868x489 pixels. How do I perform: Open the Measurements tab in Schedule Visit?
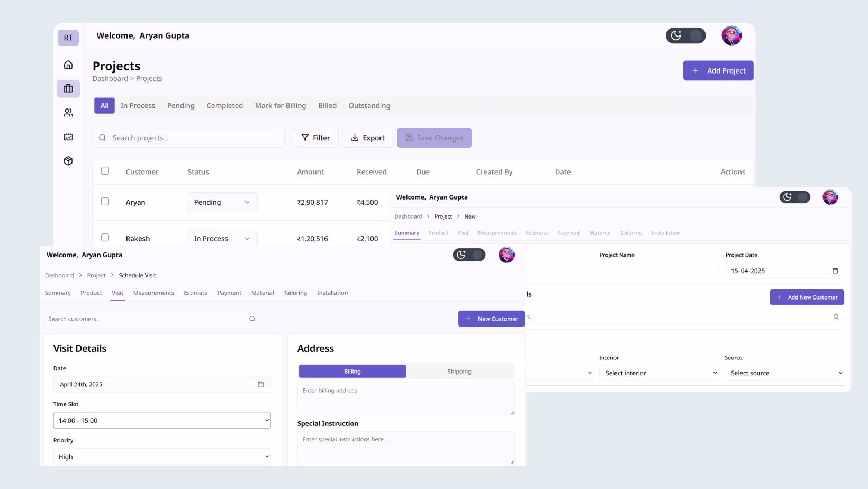(153, 293)
